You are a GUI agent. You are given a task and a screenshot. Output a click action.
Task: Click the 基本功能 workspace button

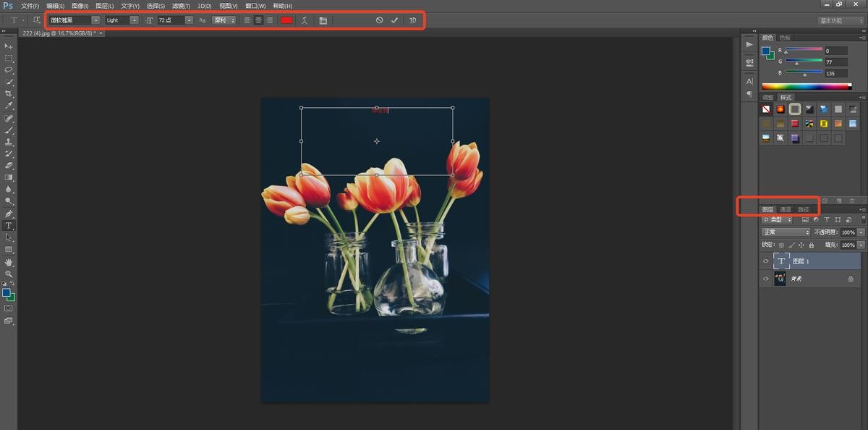(840, 20)
